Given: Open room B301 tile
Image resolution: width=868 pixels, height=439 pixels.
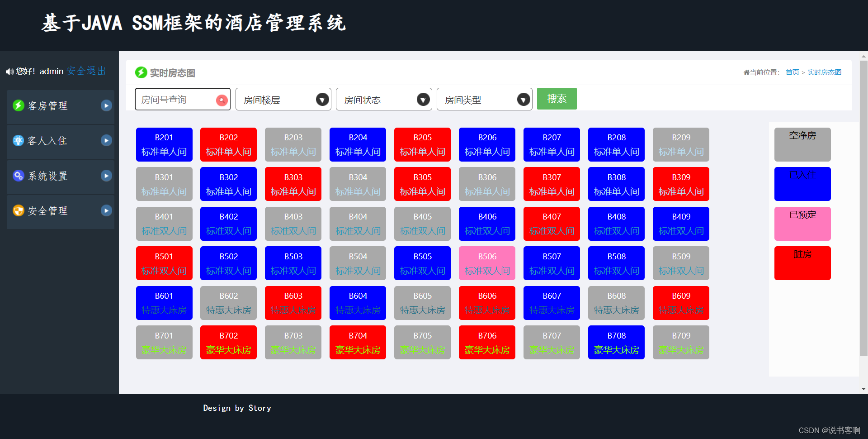Looking at the screenshot, I should point(164,184).
